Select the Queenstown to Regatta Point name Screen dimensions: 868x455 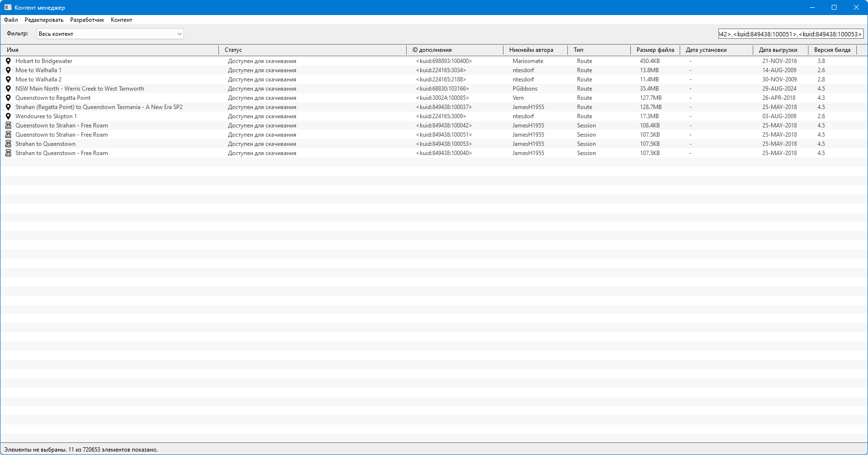(53, 98)
